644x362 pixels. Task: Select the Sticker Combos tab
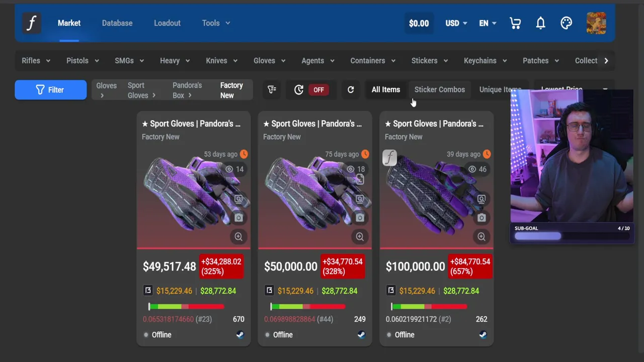440,89
